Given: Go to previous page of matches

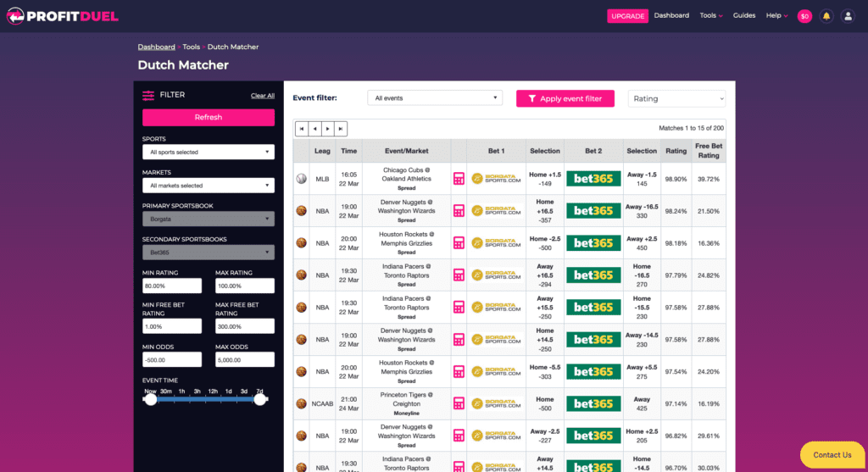Looking at the screenshot, I should pos(315,128).
